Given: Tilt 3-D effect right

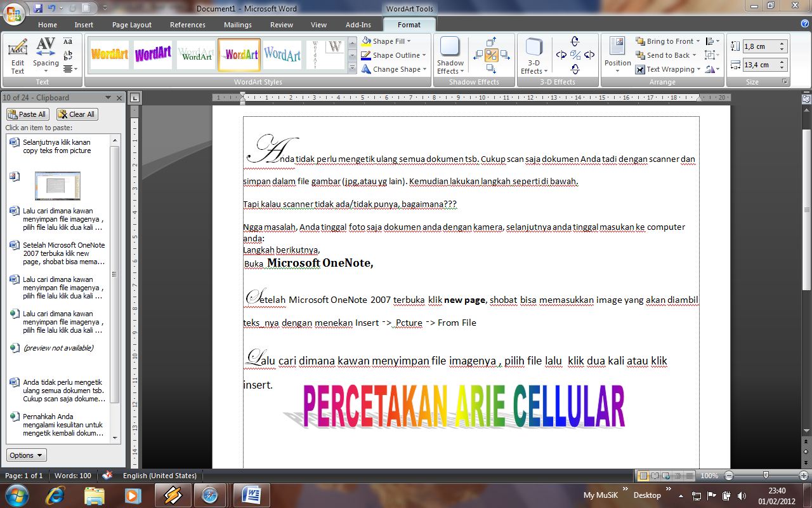Looking at the screenshot, I should pos(589,55).
